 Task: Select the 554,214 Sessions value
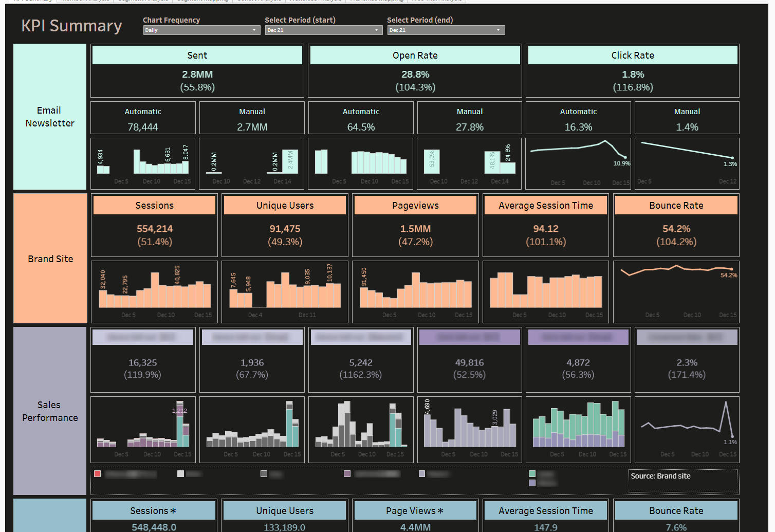pos(155,229)
